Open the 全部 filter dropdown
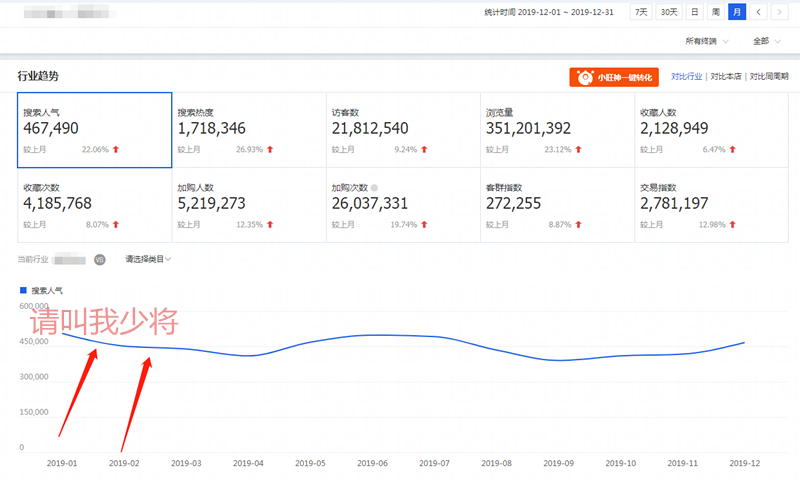800x480 pixels. coord(766,41)
